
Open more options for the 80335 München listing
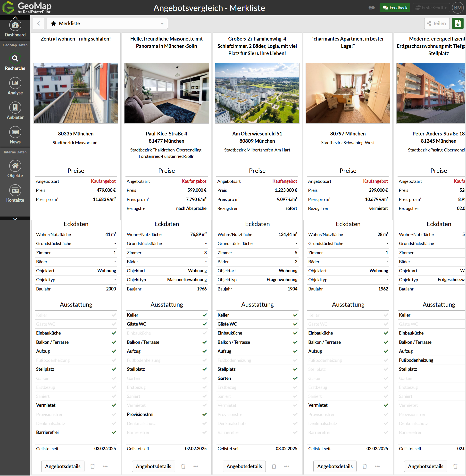click(105, 467)
